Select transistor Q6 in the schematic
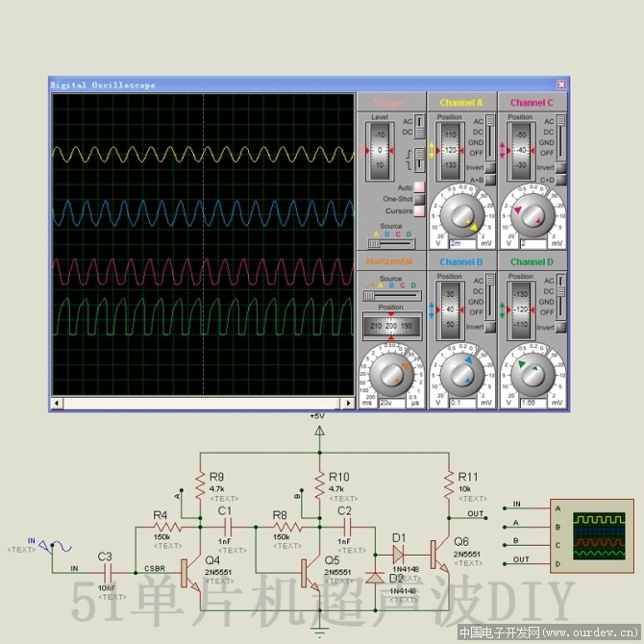Viewport: 644px width, 644px height. 439,555
